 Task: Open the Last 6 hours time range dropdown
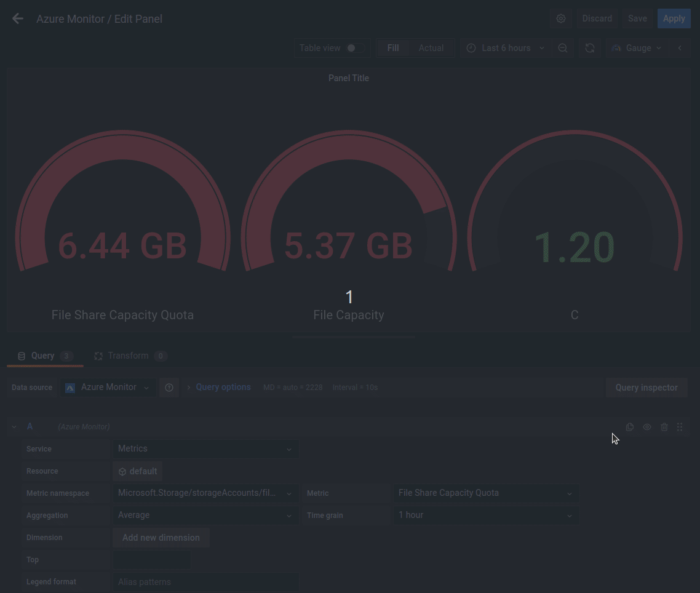tap(506, 47)
